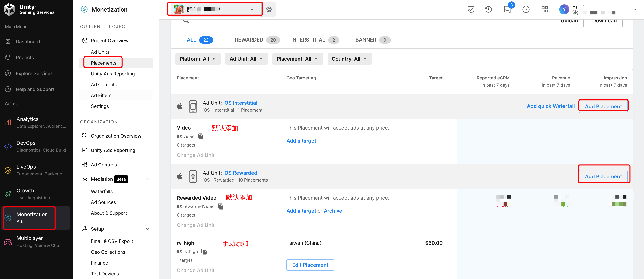Open the apps grid icon
The height and width of the screenshot is (279, 644).
pyautogui.click(x=545, y=10)
